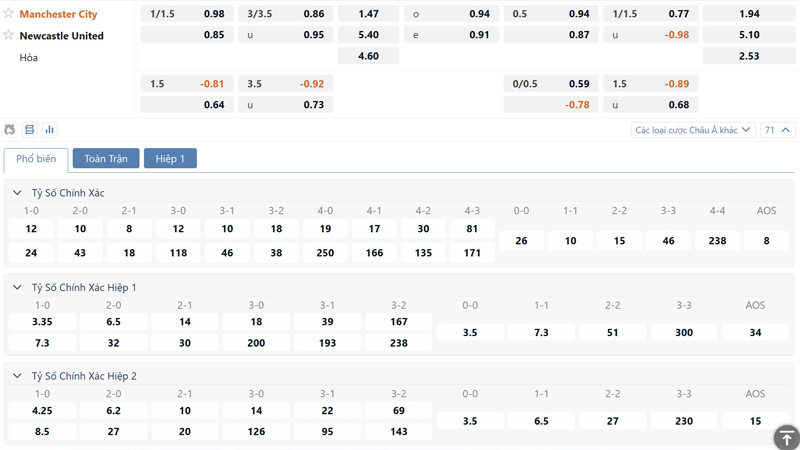This screenshot has width=800, height=450.
Task: Open the Các loại cược Châu Á khác dropdown
Action: coord(693,130)
